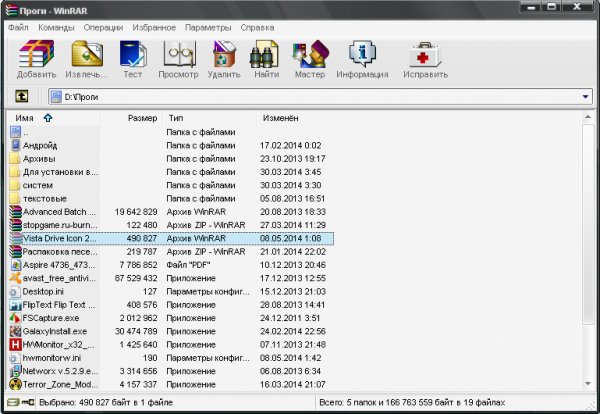The height and width of the screenshot is (414, 600).
Task: Open the Избранное menu
Action: [x=154, y=28]
